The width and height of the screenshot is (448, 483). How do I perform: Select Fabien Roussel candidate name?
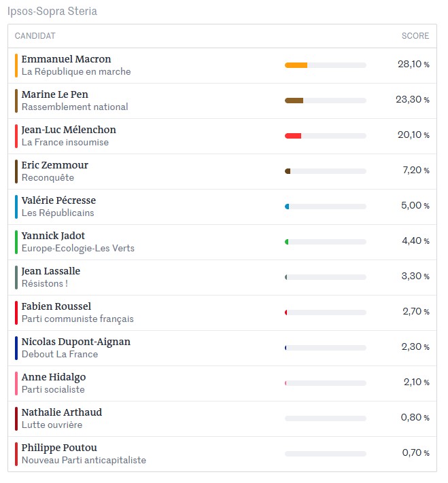pos(56,306)
